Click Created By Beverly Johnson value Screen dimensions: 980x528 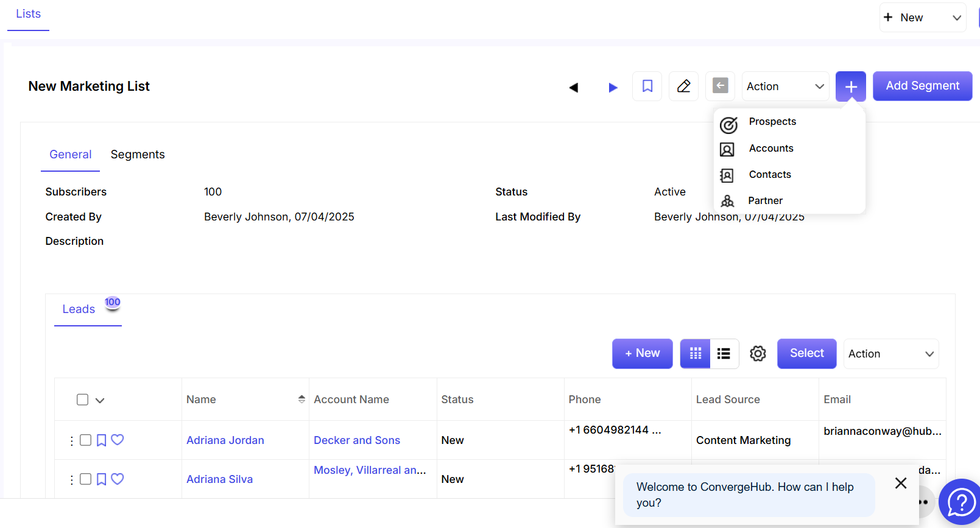click(x=279, y=217)
